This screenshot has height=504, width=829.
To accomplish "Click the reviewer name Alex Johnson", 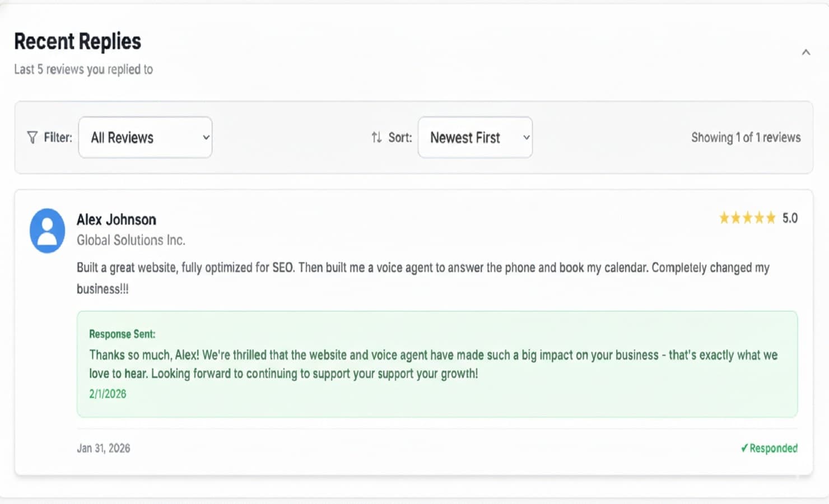I will coord(116,219).
